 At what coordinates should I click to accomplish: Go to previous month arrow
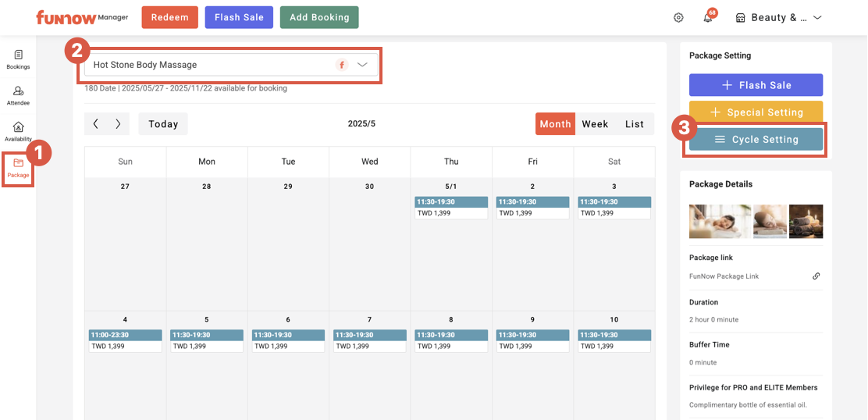click(96, 123)
